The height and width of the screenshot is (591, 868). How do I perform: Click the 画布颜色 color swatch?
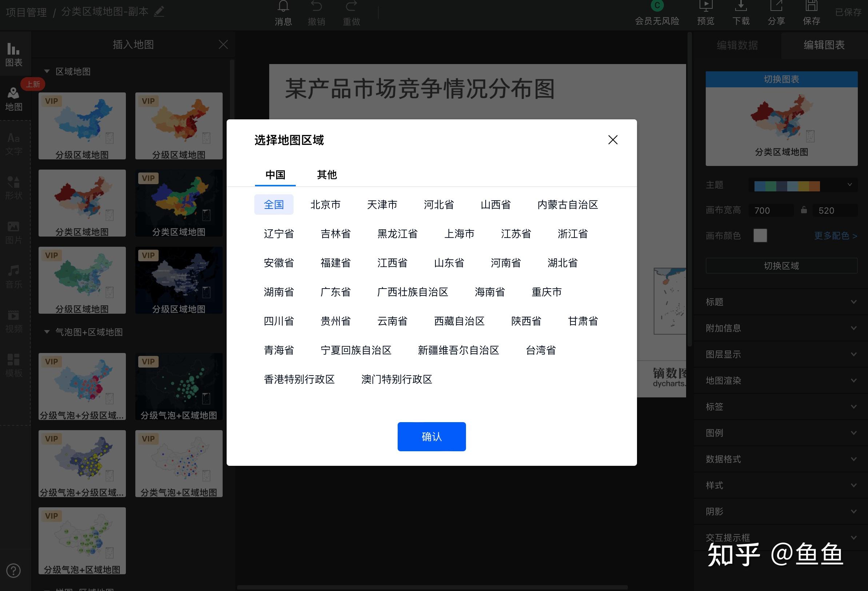[760, 235]
